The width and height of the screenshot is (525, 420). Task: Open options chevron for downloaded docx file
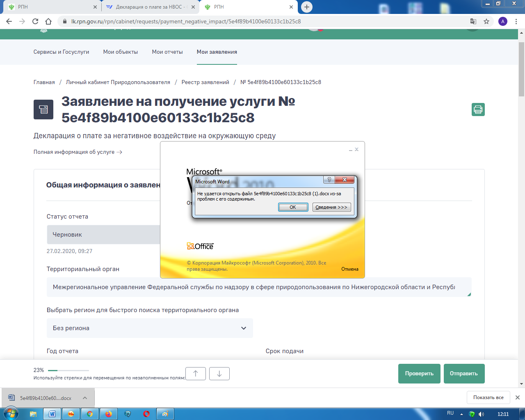pos(84,398)
